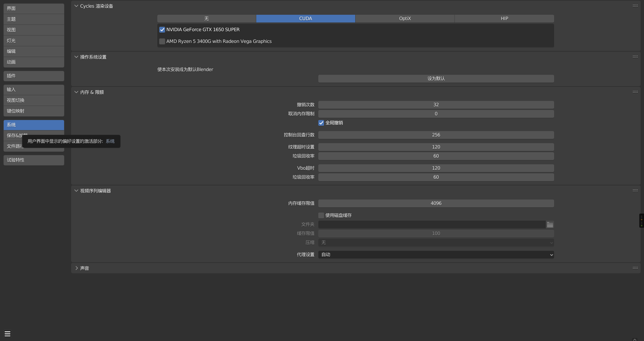Open the 界面 preferences section

(x=34, y=8)
